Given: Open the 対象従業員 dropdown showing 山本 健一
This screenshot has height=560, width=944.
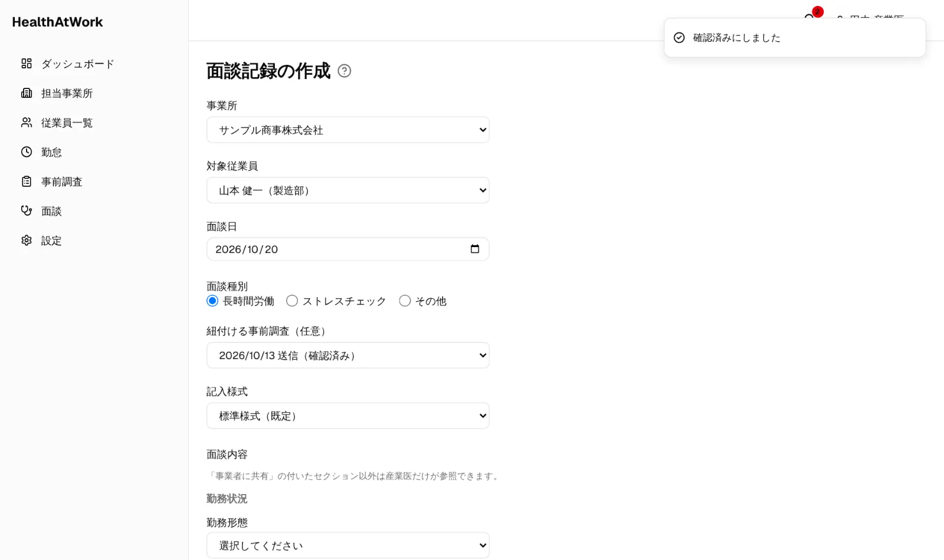Looking at the screenshot, I should (x=348, y=190).
